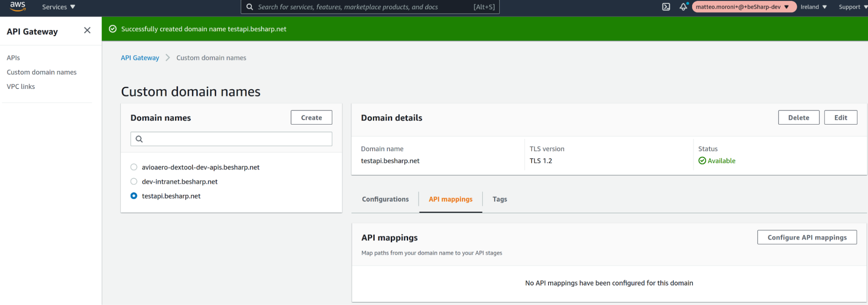Switch to the Configurations tab
868x305 pixels.
pos(385,199)
